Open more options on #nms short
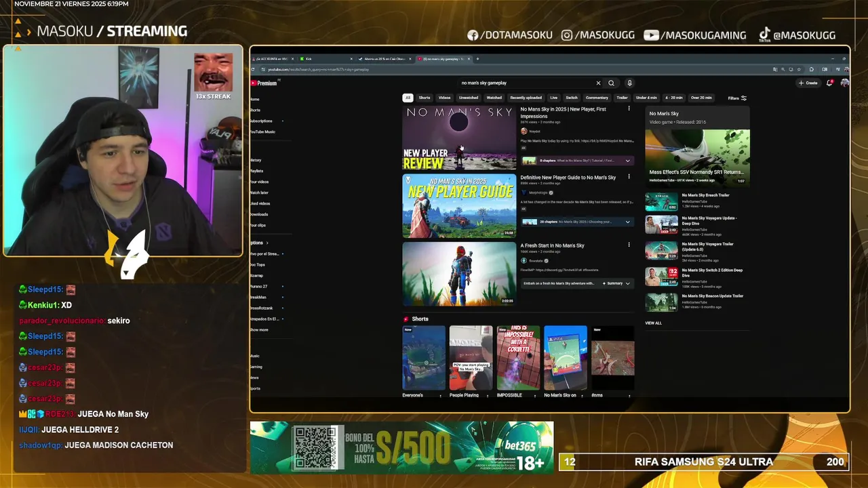 [x=629, y=396]
